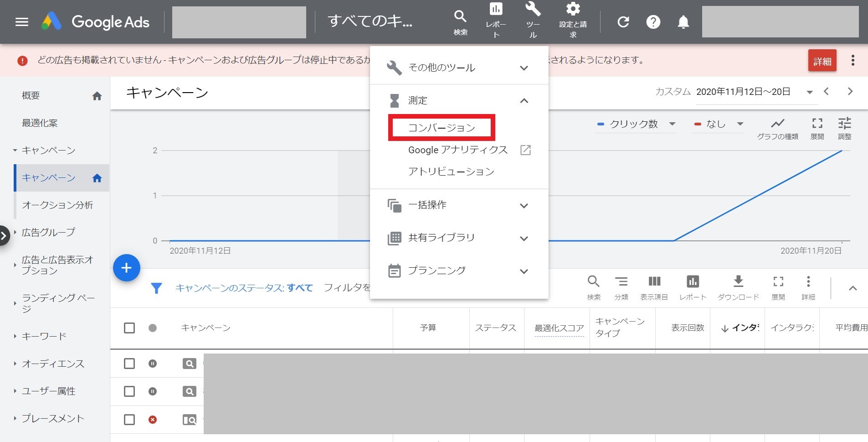Viewport: 868px width, 442px height.
Task: Check the second campaign row checkbox
Action: point(129,391)
